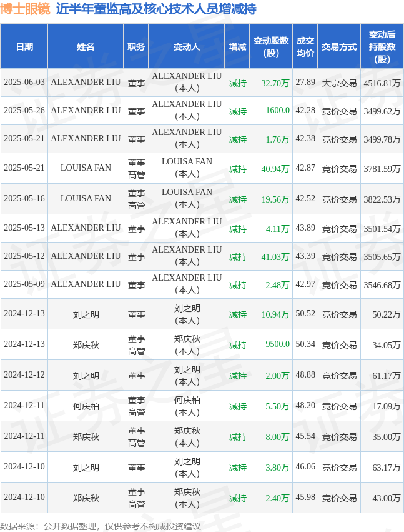Select the date 2024-12-12
The width and height of the screenshot is (404, 532).
[24, 375]
